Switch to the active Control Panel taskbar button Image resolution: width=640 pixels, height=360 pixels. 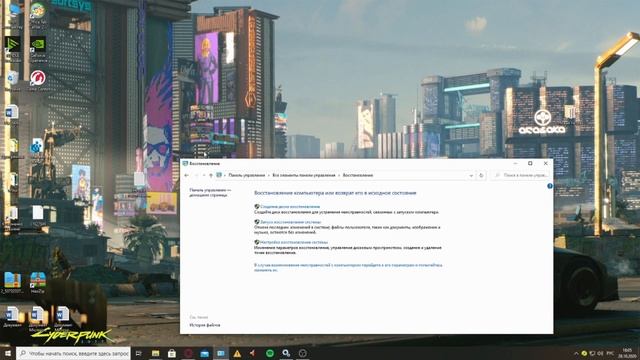pos(221,353)
